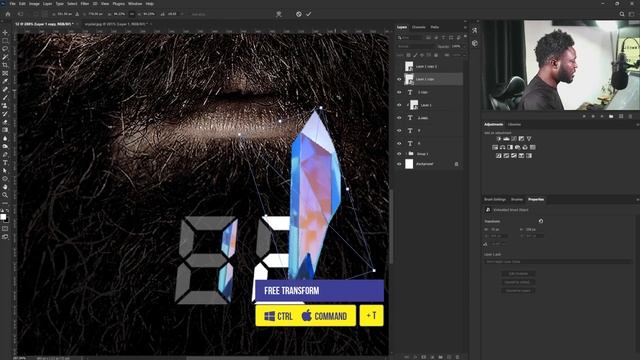The image size is (640, 360).
Task: Open the search icon at top right
Action: (x=622, y=14)
